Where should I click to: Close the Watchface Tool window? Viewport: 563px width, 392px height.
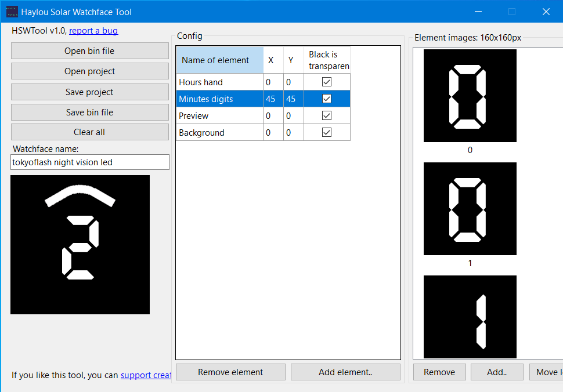[546, 12]
